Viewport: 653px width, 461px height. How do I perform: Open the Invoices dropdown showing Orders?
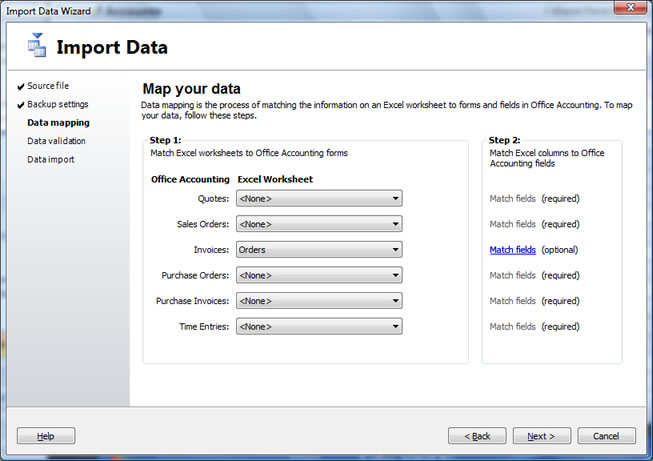(x=319, y=250)
